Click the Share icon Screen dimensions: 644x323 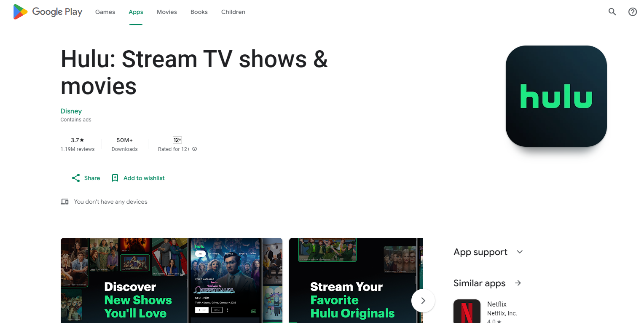76,178
